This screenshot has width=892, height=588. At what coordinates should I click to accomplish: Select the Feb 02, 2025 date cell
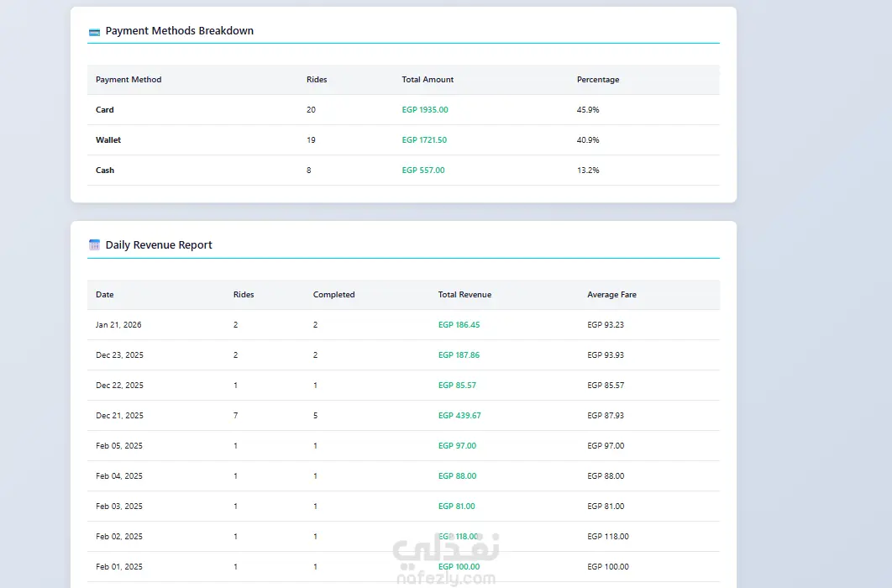click(119, 536)
